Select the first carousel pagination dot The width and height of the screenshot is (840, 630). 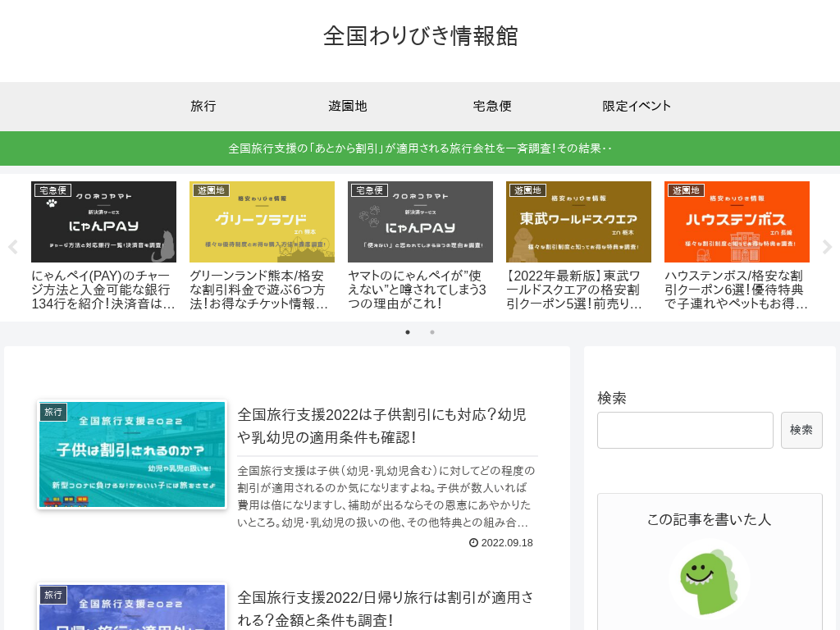tap(408, 332)
